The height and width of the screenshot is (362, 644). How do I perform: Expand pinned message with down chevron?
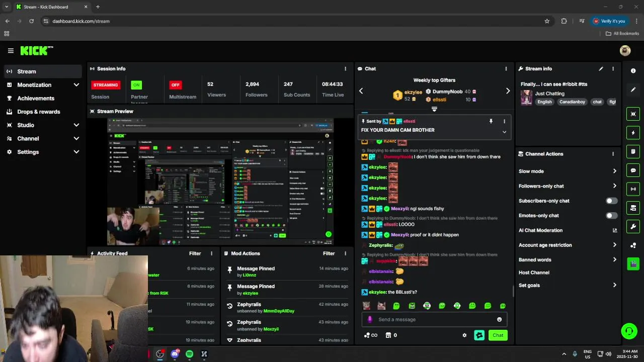click(504, 132)
